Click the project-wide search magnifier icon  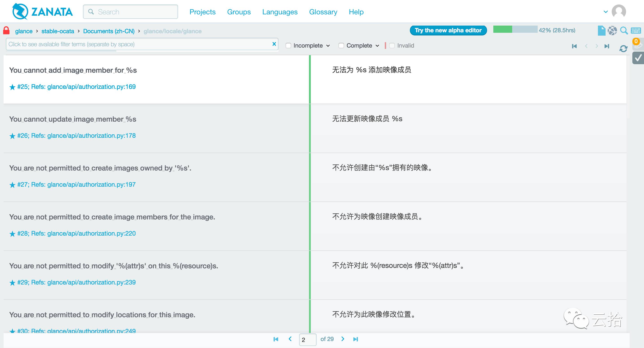[624, 31]
